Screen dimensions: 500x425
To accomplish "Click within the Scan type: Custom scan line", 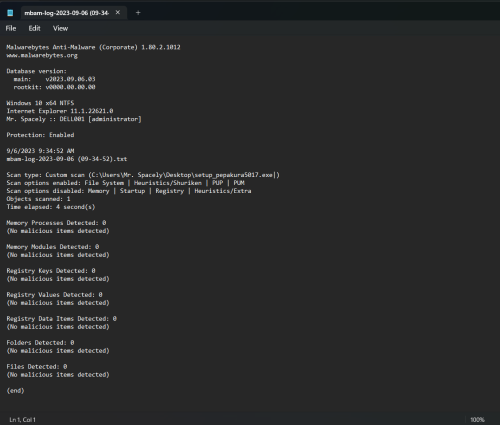I will coord(143,175).
